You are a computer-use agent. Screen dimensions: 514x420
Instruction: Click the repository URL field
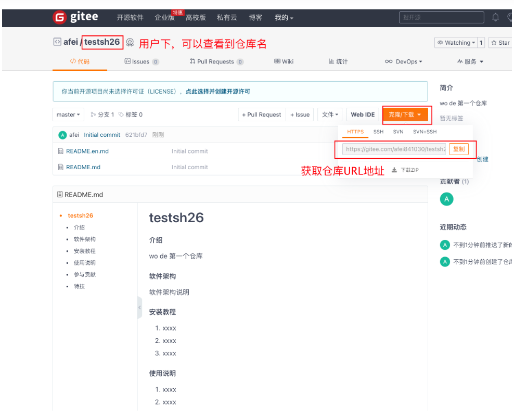tap(394, 149)
